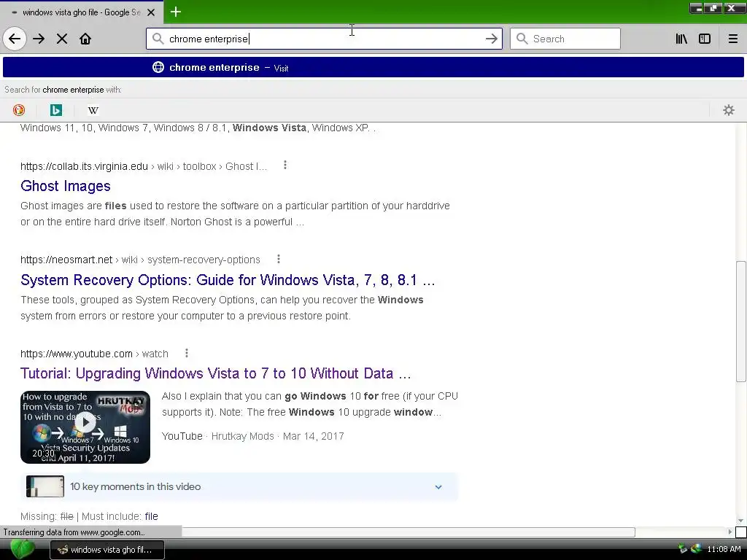This screenshot has height=560, width=747.
Task: Open the green Start button
Action: pyautogui.click(x=22, y=549)
